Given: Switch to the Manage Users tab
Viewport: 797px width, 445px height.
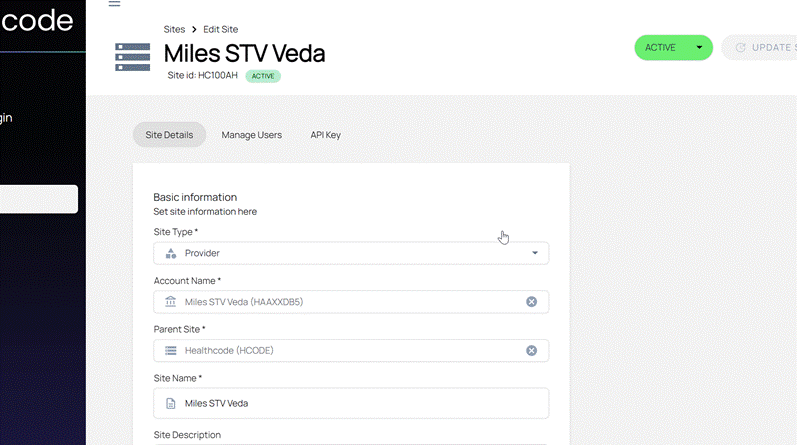Looking at the screenshot, I should click(251, 135).
